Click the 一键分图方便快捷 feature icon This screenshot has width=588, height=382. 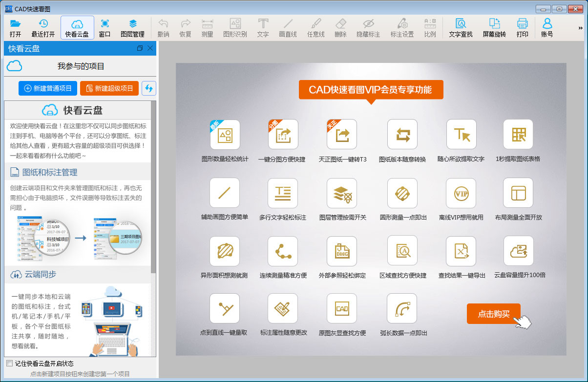point(283,134)
